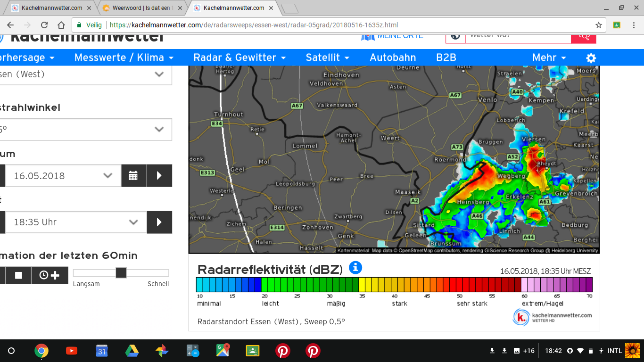Open the Autobahn page

click(x=393, y=58)
